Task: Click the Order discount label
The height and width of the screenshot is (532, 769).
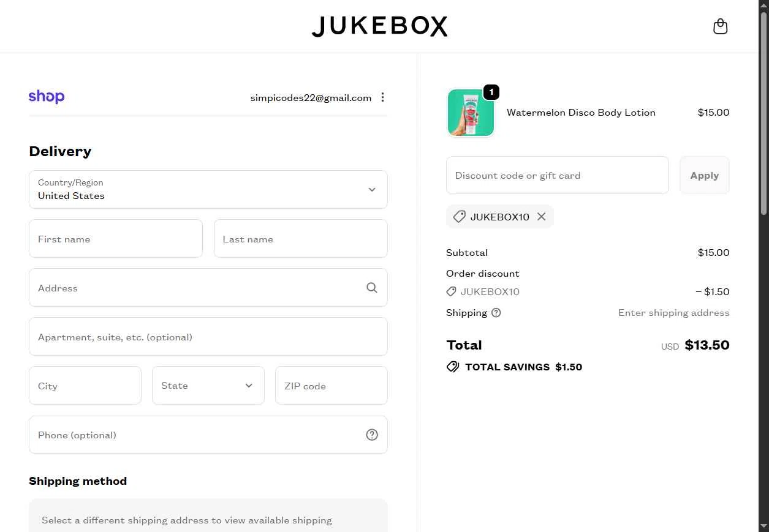Action: click(x=483, y=274)
